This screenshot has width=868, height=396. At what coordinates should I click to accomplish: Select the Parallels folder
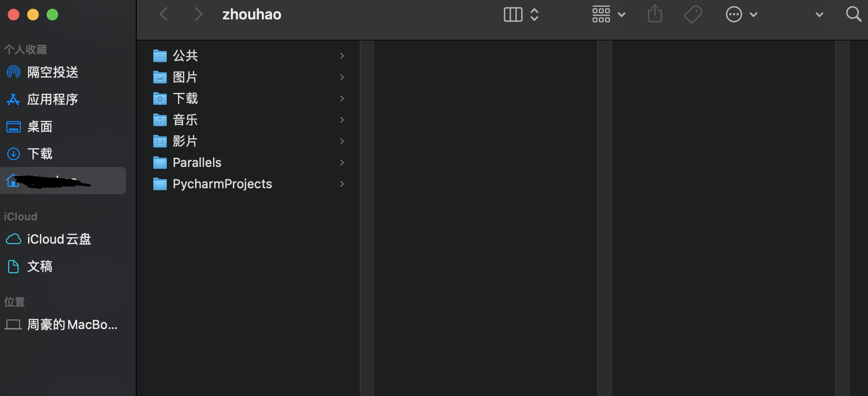pyautogui.click(x=197, y=163)
